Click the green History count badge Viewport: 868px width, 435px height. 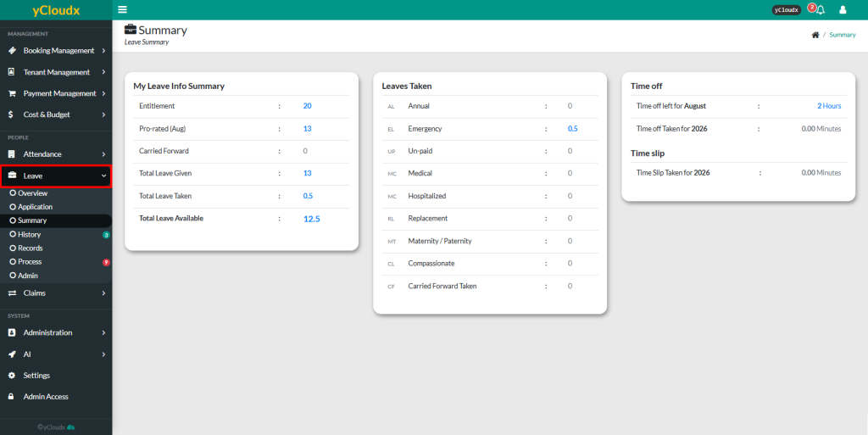106,235
